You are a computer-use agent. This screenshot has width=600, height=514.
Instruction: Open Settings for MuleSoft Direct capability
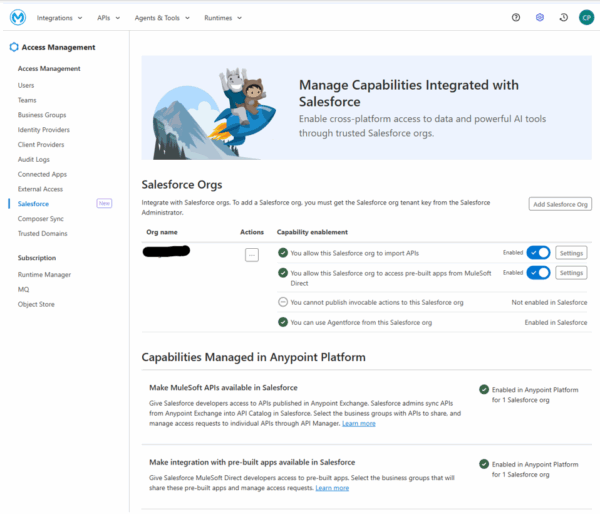[571, 273]
